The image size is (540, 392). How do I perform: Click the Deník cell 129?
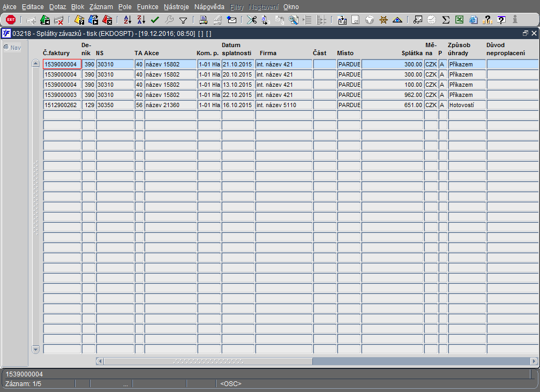coord(88,105)
